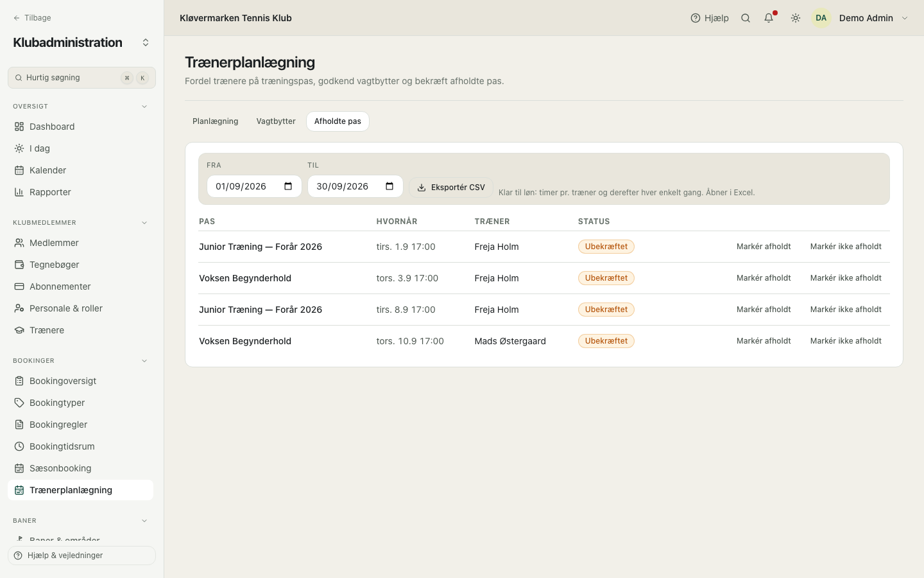The width and height of the screenshot is (924, 578).
Task: Open Personale & roller in sidebar
Action: tap(81, 308)
